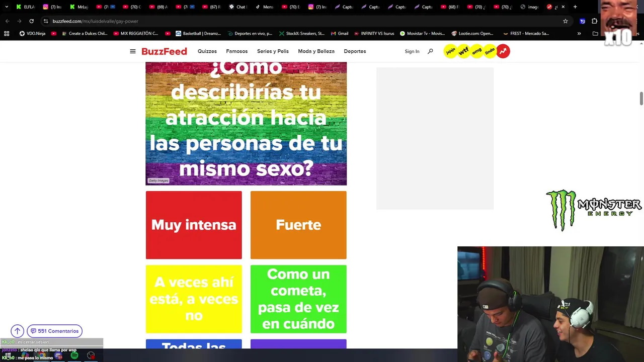644x362 pixels.
Task: Open the Quizzes menu
Action: pos(207,51)
